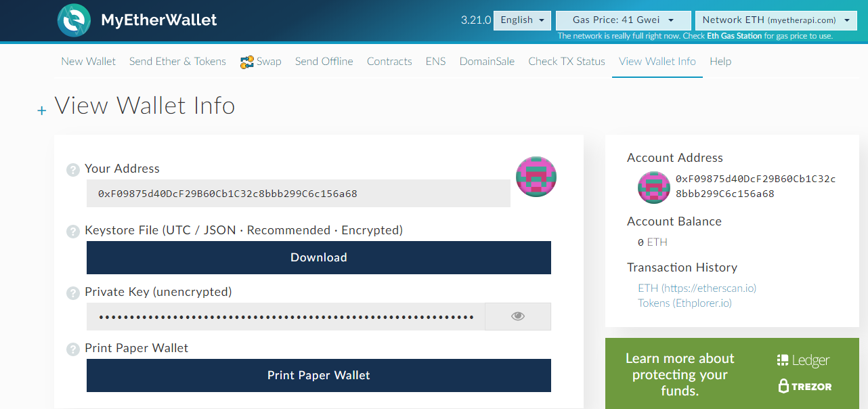Click the identicon under Account Address sidebar

point(654,188)
